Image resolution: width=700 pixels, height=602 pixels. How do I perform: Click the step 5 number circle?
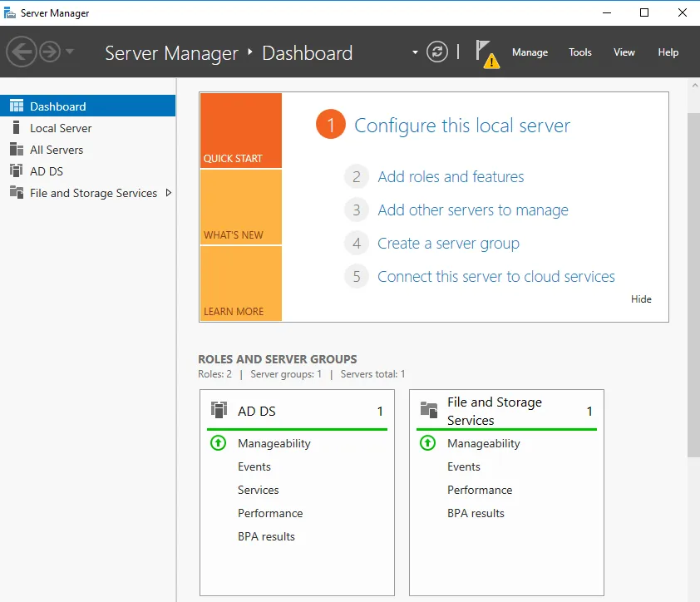(x=357, y=276)
